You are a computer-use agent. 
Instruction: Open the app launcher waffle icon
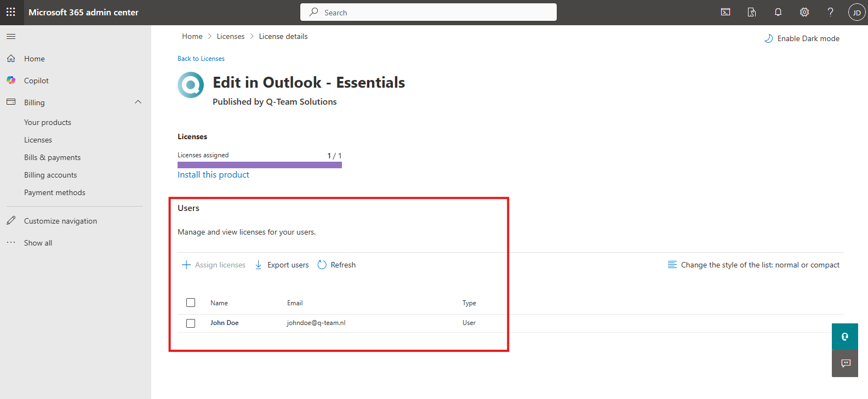pyautogui.click(x=11, y=12)
